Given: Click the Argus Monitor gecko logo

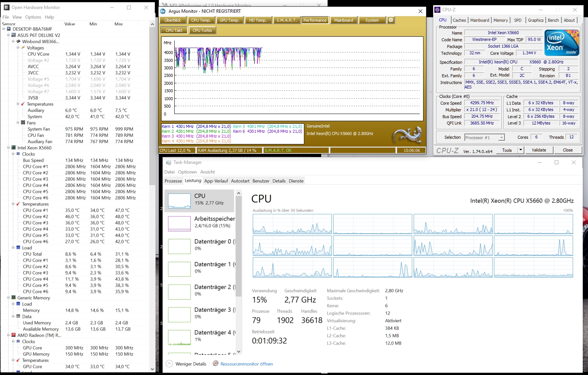Looking at the screenshot, I should [407, 135].
